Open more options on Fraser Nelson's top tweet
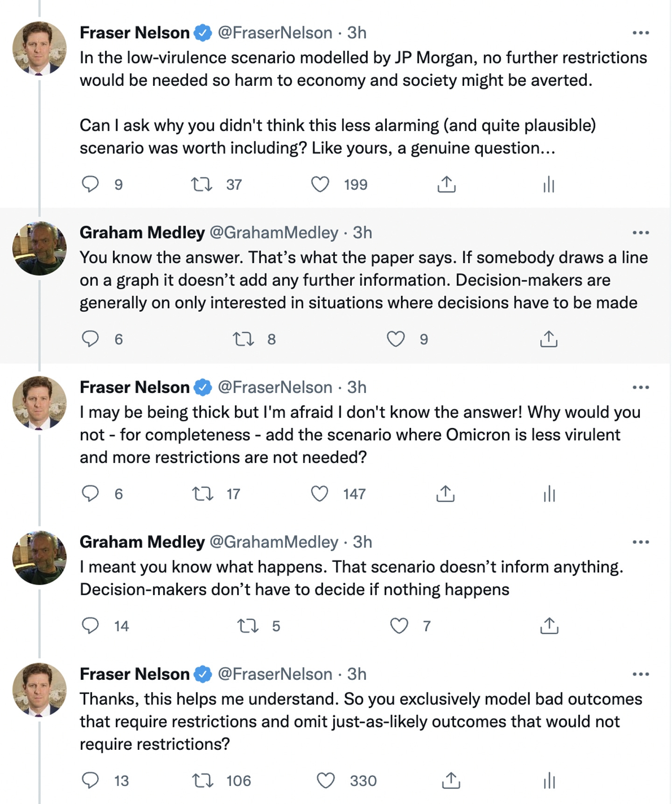The width and height of the screenshot is (672, 804). click(641, 32)
